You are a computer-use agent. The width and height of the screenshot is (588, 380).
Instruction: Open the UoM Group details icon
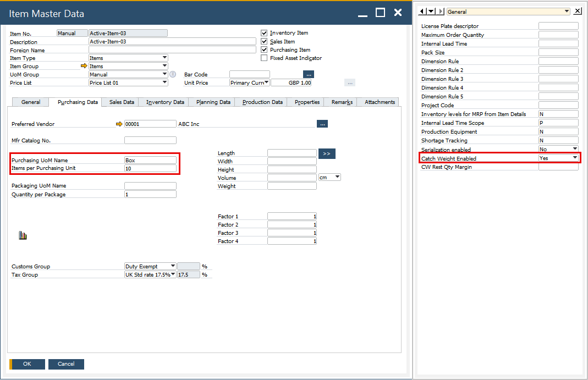click(173, 74)
